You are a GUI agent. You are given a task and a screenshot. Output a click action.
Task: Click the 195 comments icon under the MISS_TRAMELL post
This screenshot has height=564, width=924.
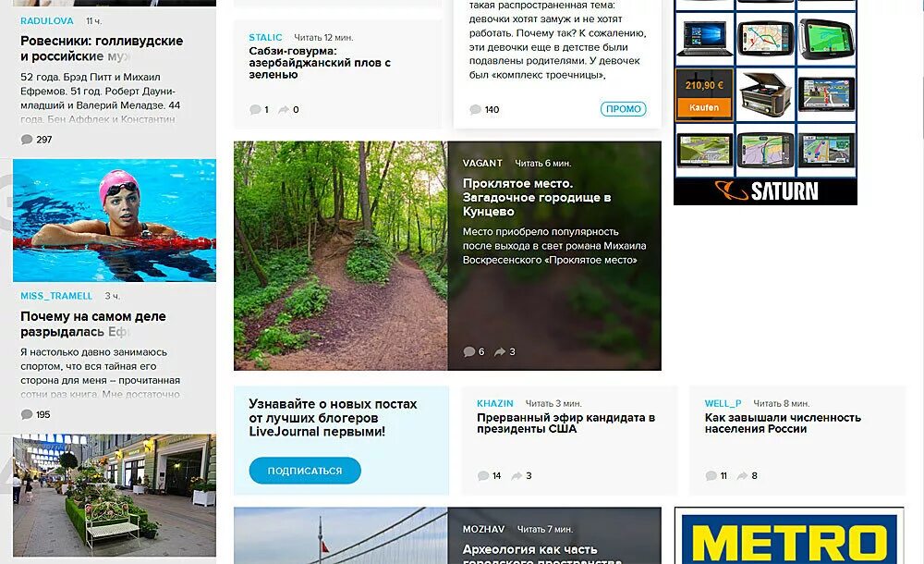point(27,415)
